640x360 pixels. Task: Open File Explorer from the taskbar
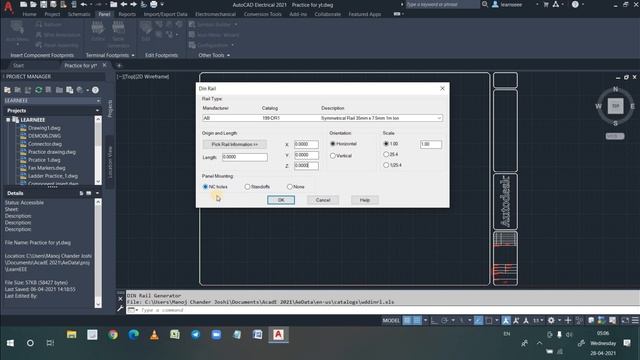click(72, 335)
